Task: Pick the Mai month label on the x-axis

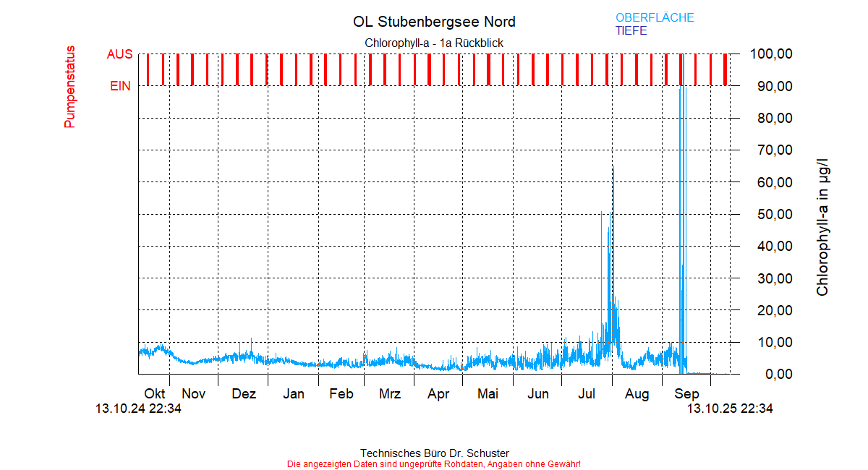Action: click(x=488, y=394)
